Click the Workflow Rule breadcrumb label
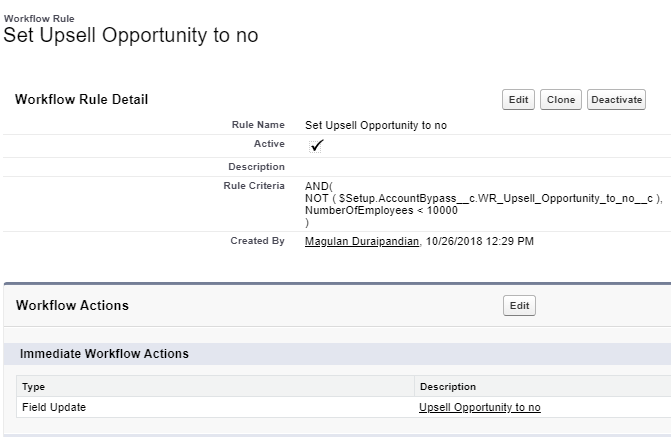The image size is (671, 437). tap(39, 19)
